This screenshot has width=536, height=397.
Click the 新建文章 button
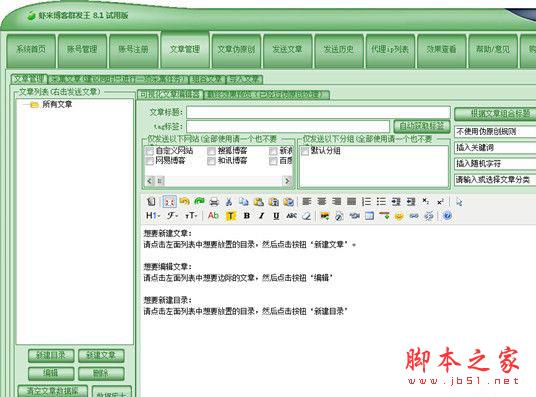[101, 356]
